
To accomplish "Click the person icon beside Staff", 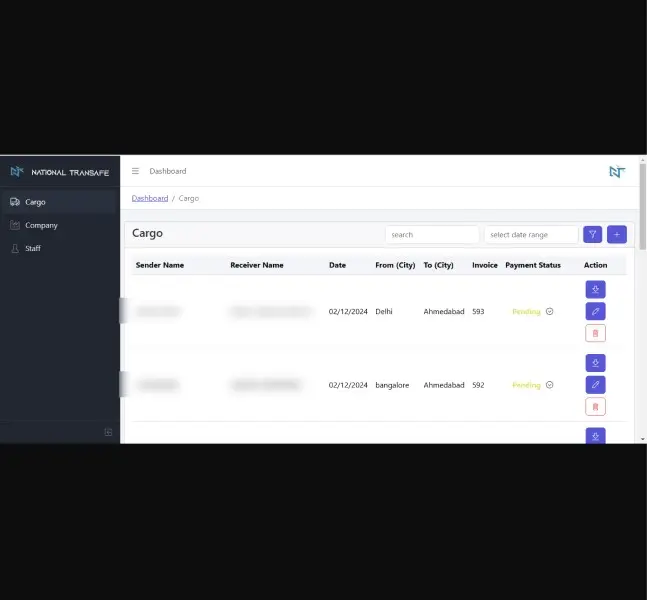I will tap(15, 248).
